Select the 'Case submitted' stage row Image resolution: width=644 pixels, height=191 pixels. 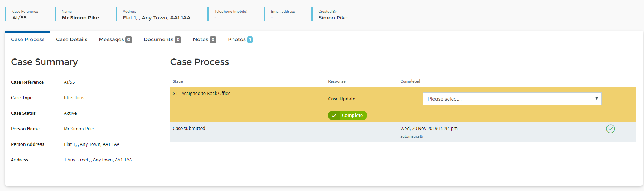pyautogui.click(x=189, y=129)
